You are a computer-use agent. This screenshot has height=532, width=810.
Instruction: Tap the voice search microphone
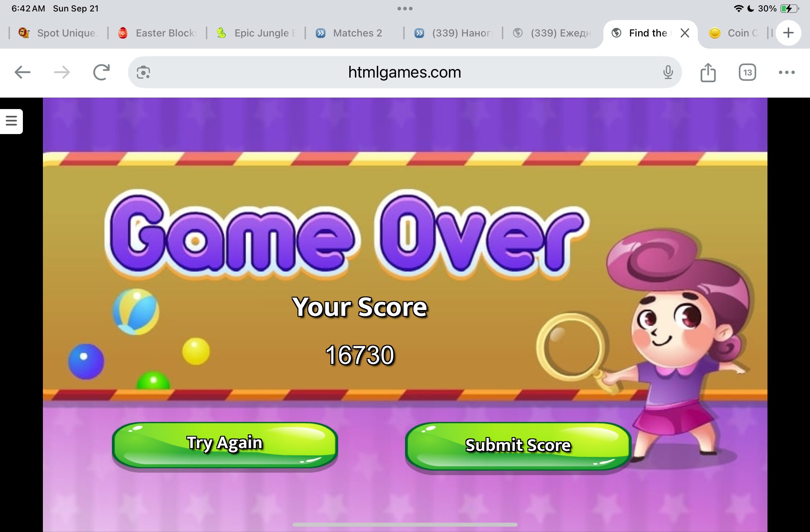668,73
